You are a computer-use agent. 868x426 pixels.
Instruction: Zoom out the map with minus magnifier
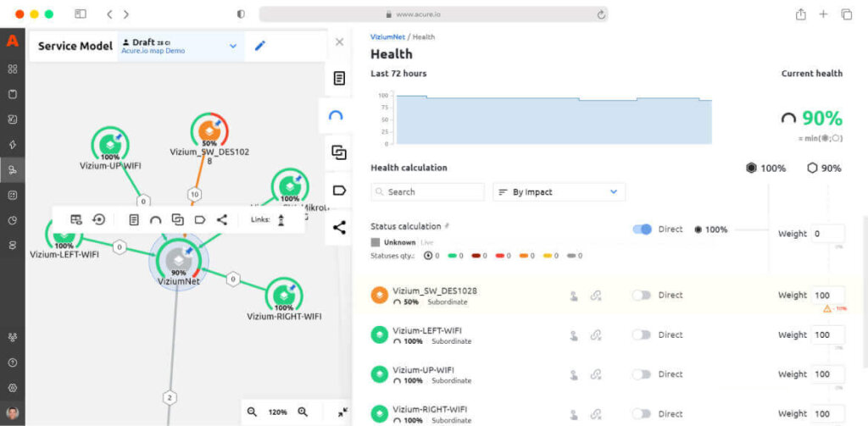[253, 412]
